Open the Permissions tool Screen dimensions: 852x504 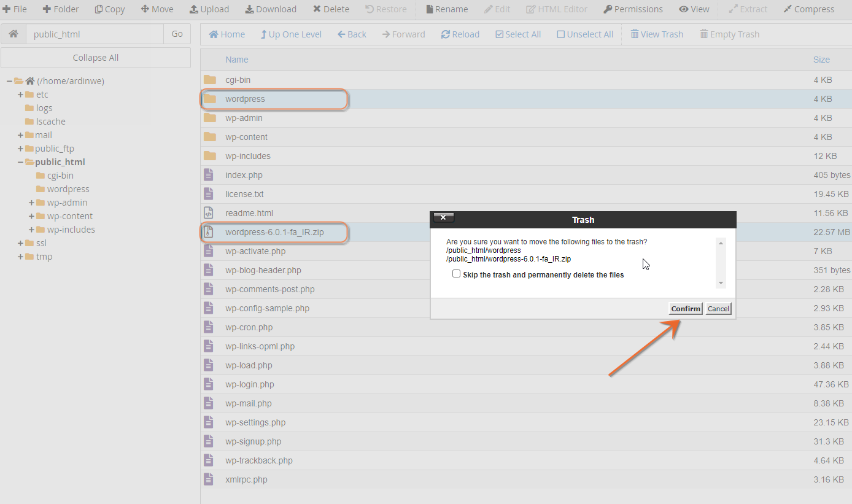point(633,9)
